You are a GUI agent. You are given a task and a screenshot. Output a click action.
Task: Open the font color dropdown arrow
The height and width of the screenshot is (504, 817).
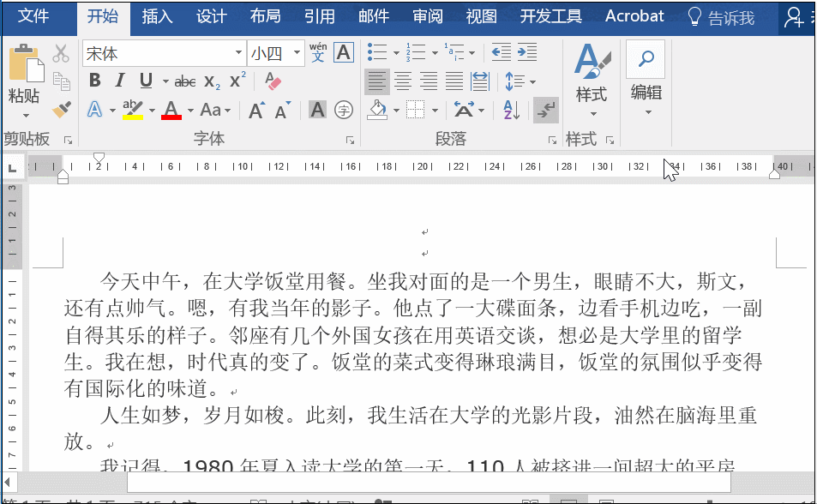(x=190, y=111)
